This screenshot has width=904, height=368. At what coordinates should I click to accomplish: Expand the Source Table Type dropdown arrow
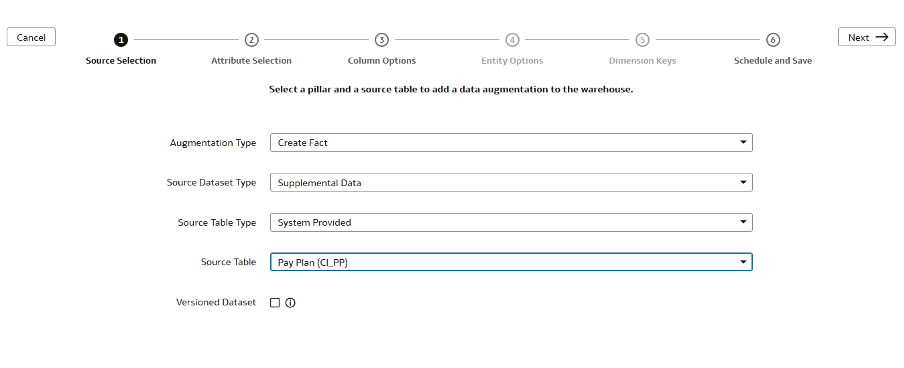click(x=743, y=223)
